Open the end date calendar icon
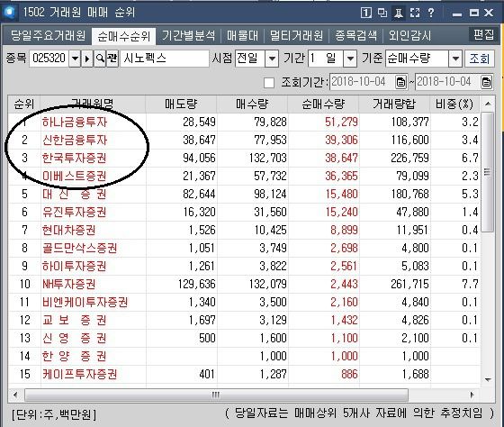This screenshot has width=504, height=427. point(486,82)
